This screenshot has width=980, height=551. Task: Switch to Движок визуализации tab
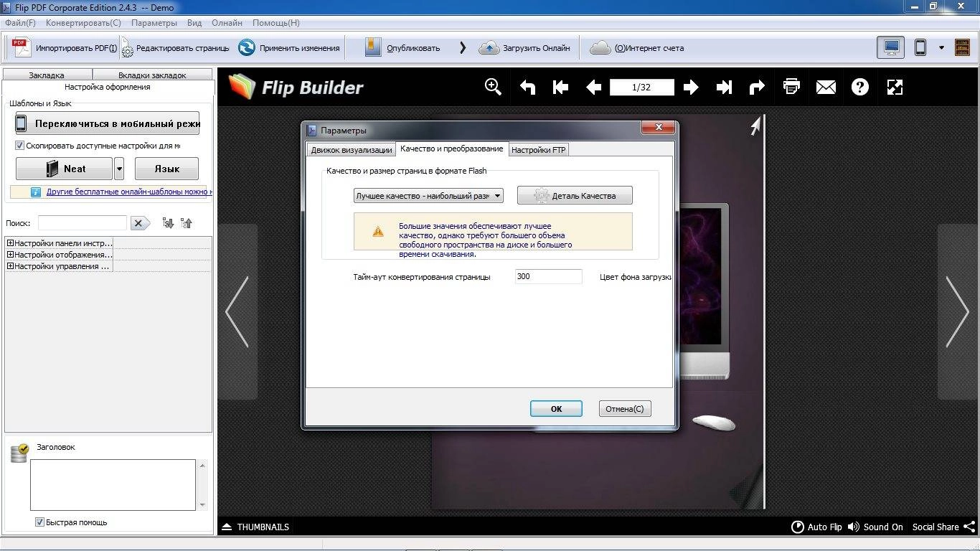(352, 150)
